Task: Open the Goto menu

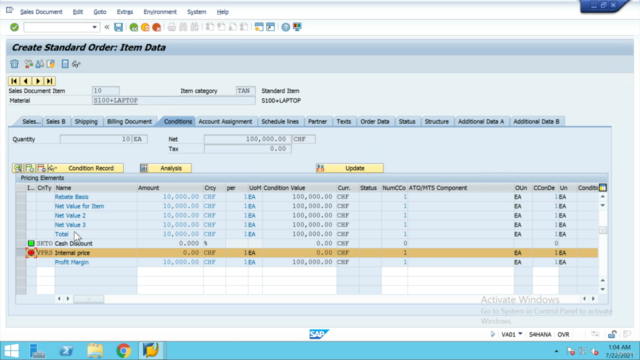Action: pyautogui.click(x=100, y=12)
